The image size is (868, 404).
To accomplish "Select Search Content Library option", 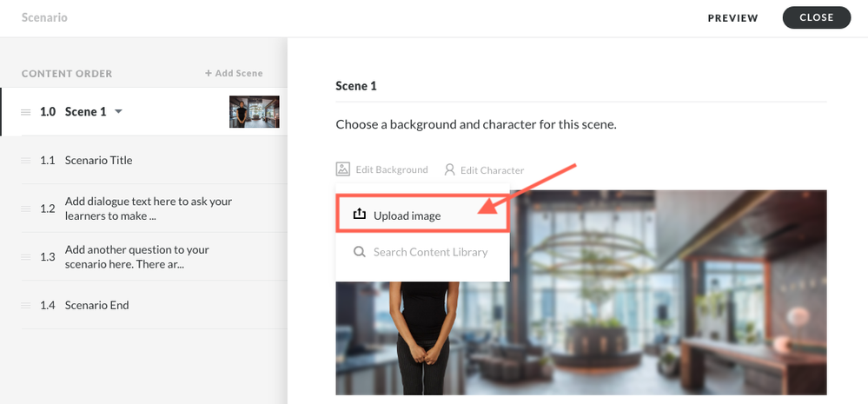I will tap(430, 252).
